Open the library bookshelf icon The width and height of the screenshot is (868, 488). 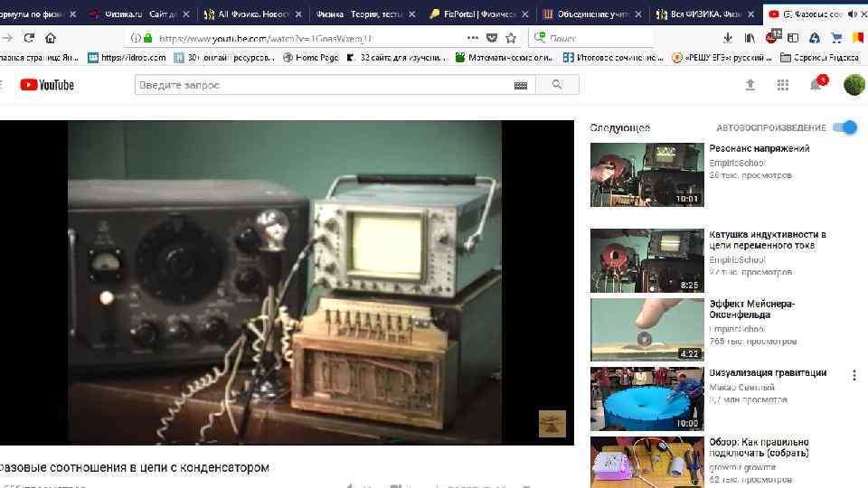[x=750, y=38]
